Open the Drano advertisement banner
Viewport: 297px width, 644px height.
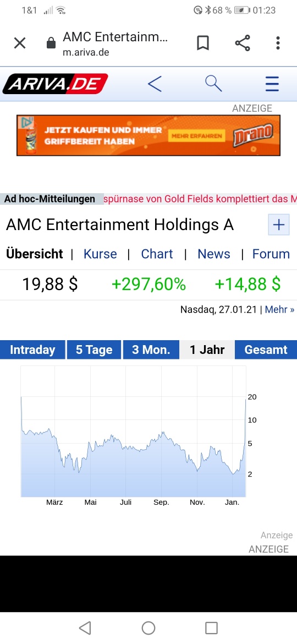click(148, 135)
